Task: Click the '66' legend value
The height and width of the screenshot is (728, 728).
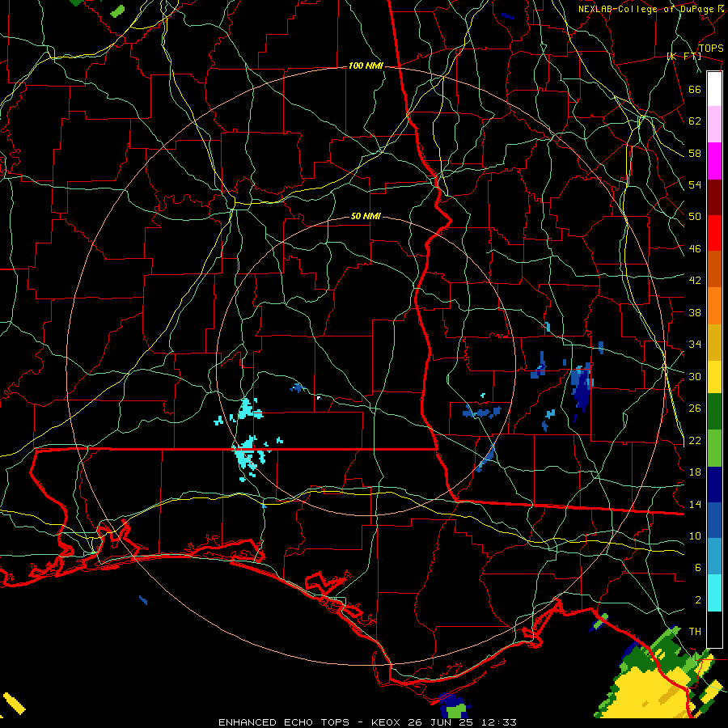Action: (695, 89)
